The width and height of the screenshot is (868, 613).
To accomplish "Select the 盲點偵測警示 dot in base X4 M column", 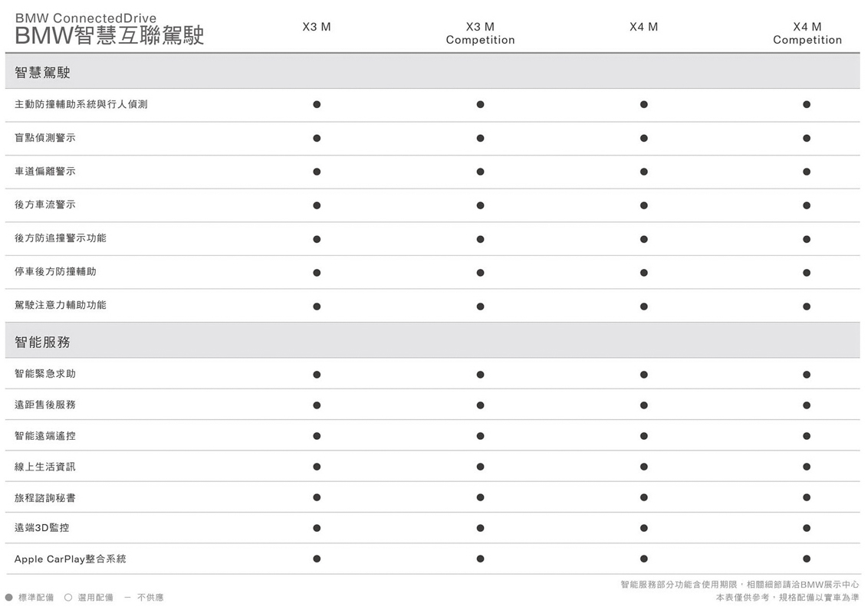I will point(644,139).
